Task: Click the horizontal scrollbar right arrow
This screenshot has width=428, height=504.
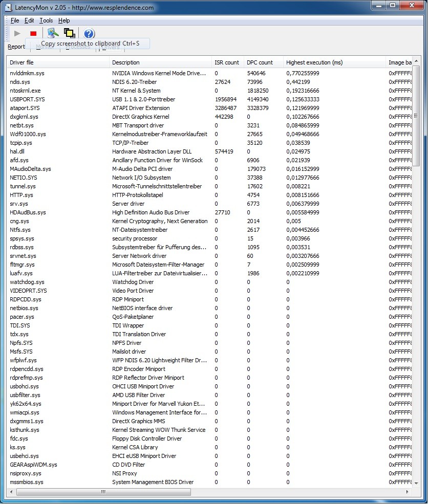Action: 408,492
